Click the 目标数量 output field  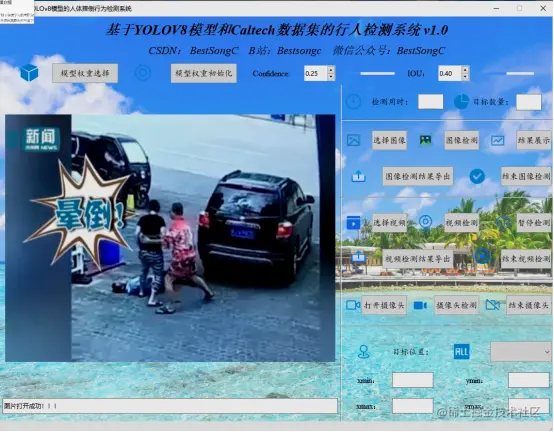coord(529,102)
